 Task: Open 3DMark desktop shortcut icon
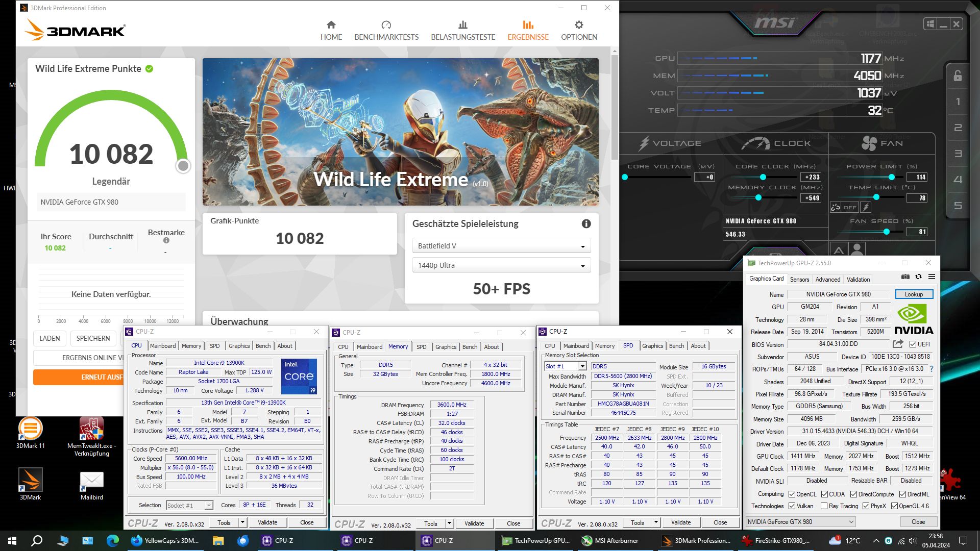click(x=30, y=484)
